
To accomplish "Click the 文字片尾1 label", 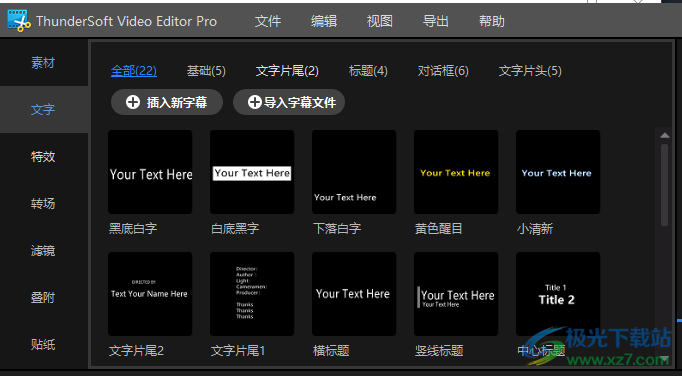I will point(238,351).
